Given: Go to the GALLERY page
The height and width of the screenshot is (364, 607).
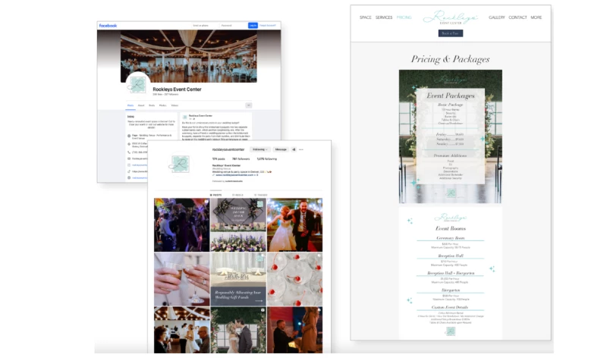Looking at the screenshot, I should pos(497,17).
